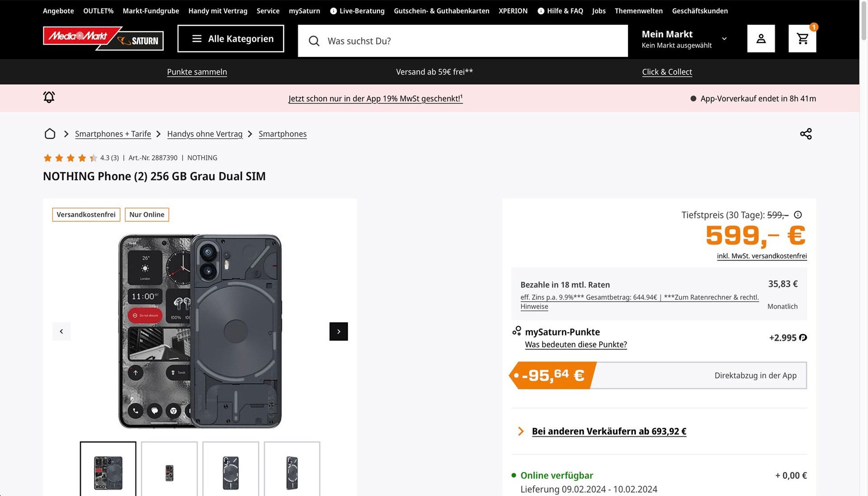The image size is (868, 496).
Task: Open the Alle Kategorien menu
Action: (x=231, y=39)
